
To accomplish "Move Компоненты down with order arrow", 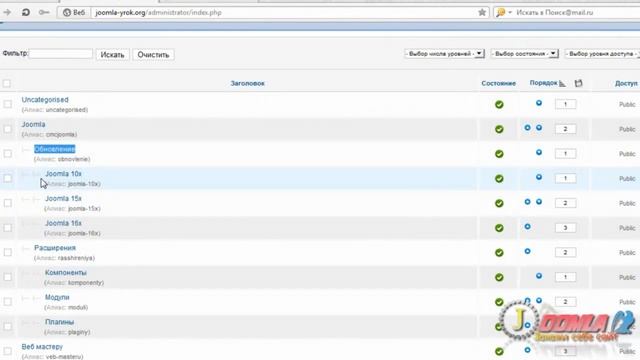I will (x=539, y=276).
